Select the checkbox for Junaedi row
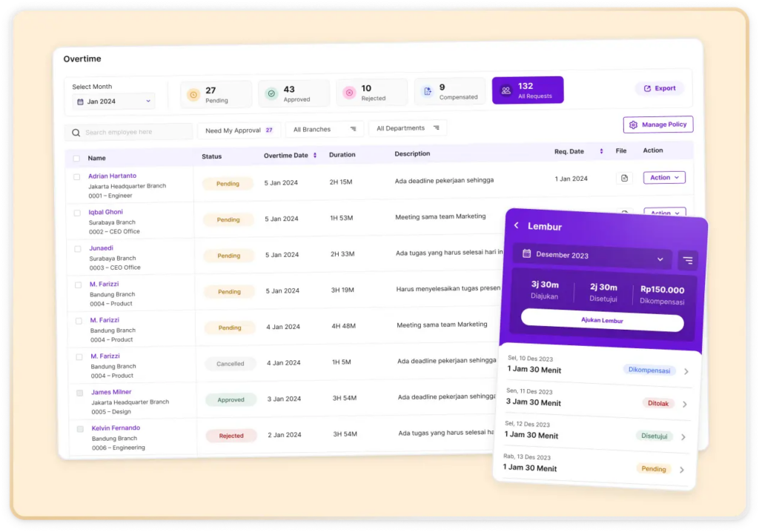Image resolution: width=759 pixels, height=532 pixels. [x=77, y=249]
